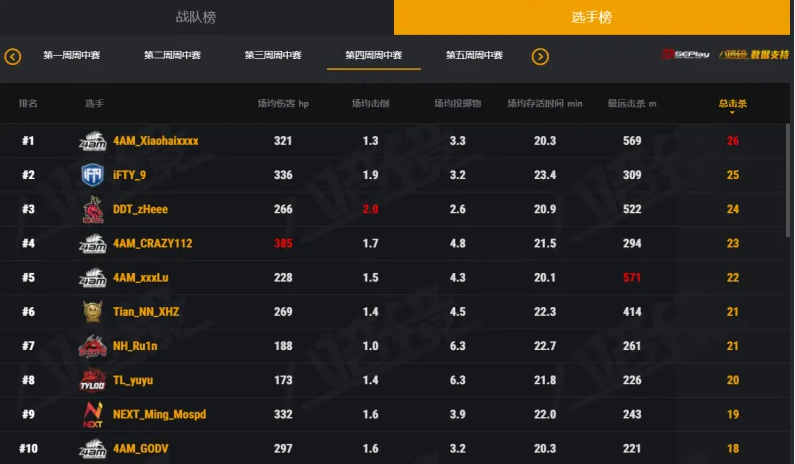Sort by 场均击倒 column header

371,104
